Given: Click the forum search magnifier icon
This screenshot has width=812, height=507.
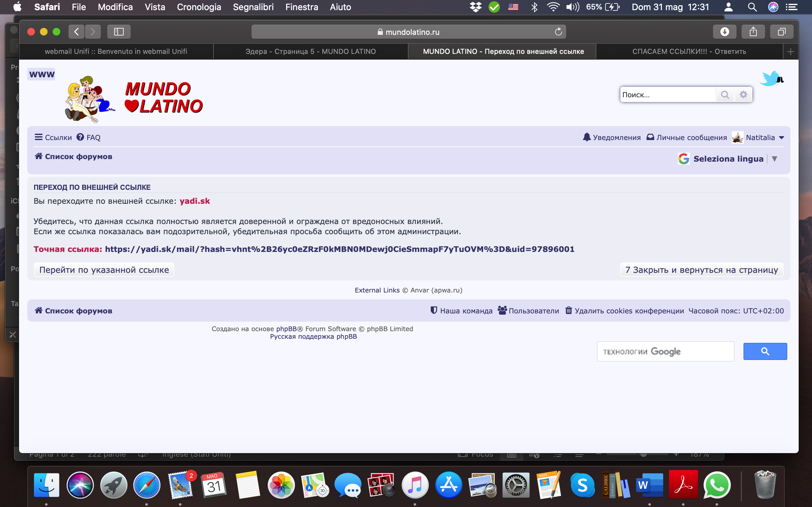Looking at the screenshot, I should click(x=725, y=95).
